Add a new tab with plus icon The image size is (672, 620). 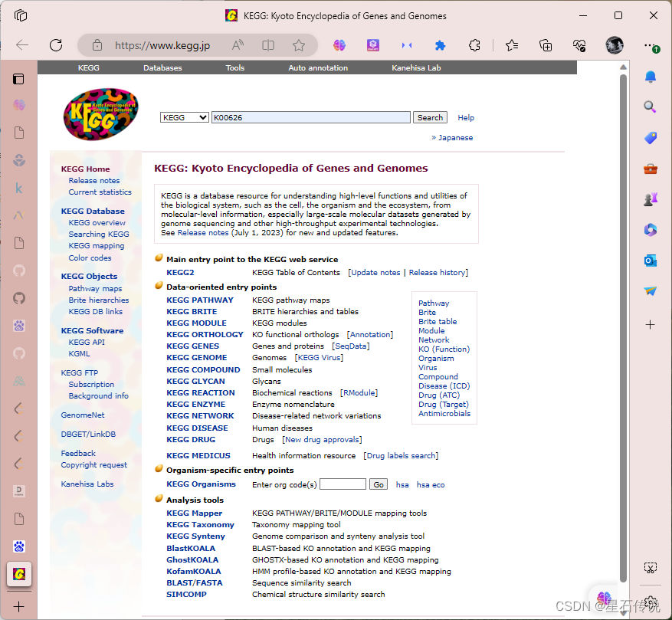(x=18, y=607)
